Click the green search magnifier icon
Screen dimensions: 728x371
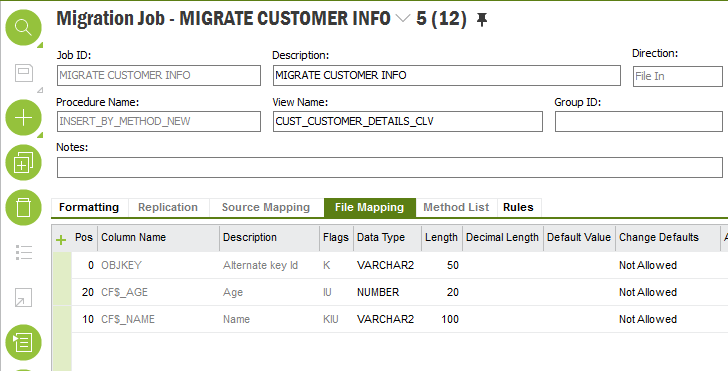pos(23,27)
